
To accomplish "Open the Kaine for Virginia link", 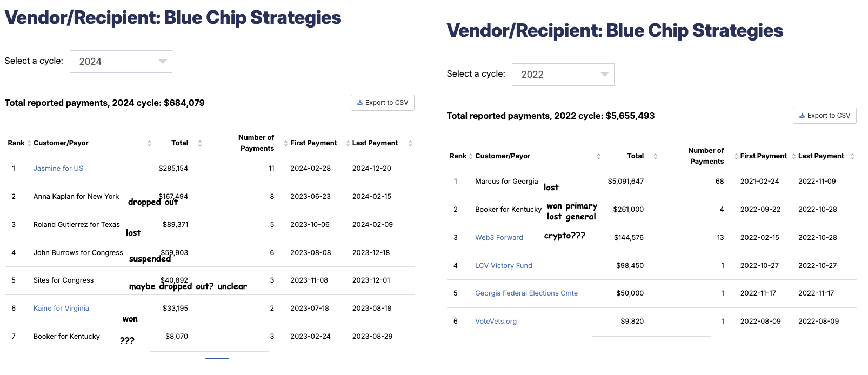I will pos(61,309).
